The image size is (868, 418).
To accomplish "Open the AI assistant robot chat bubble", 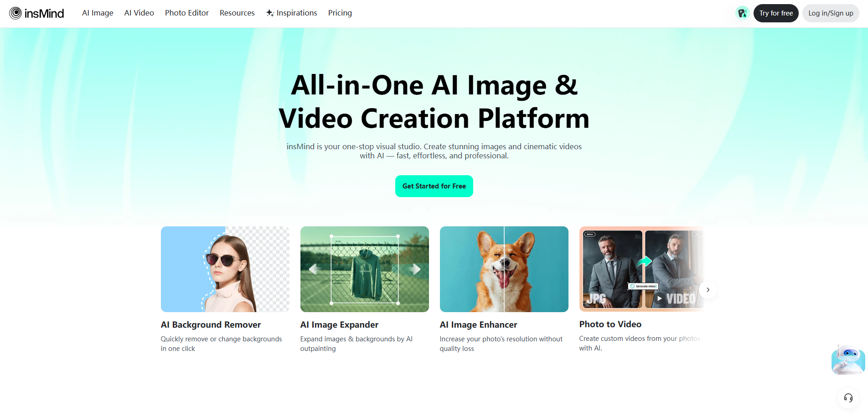I will click(847, 360).
